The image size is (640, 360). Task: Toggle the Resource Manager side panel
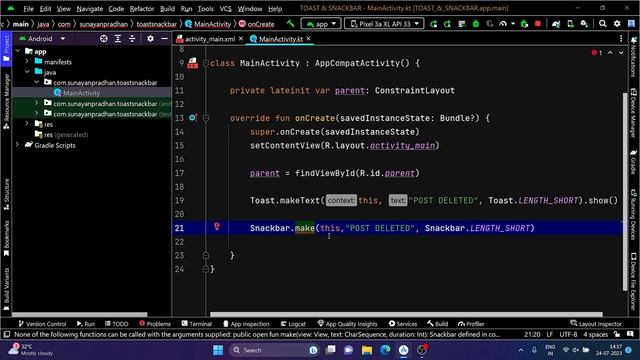(6, 101)
